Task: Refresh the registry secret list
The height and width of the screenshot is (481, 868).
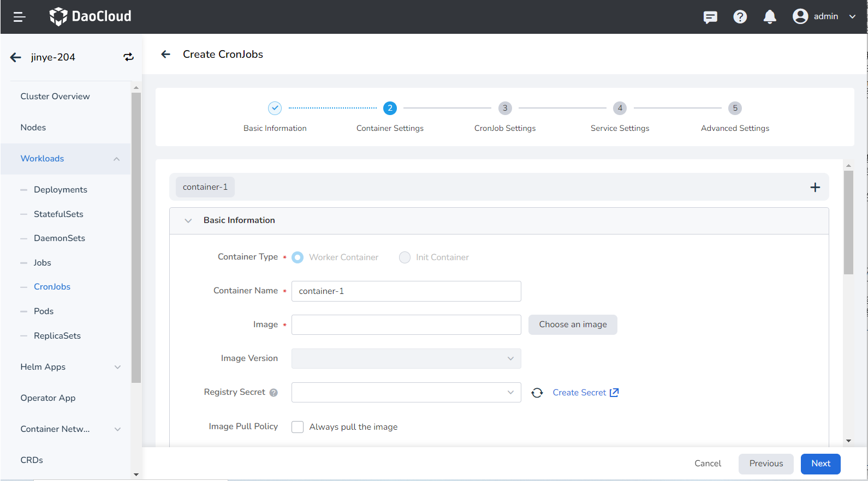Action: (537, 393)
